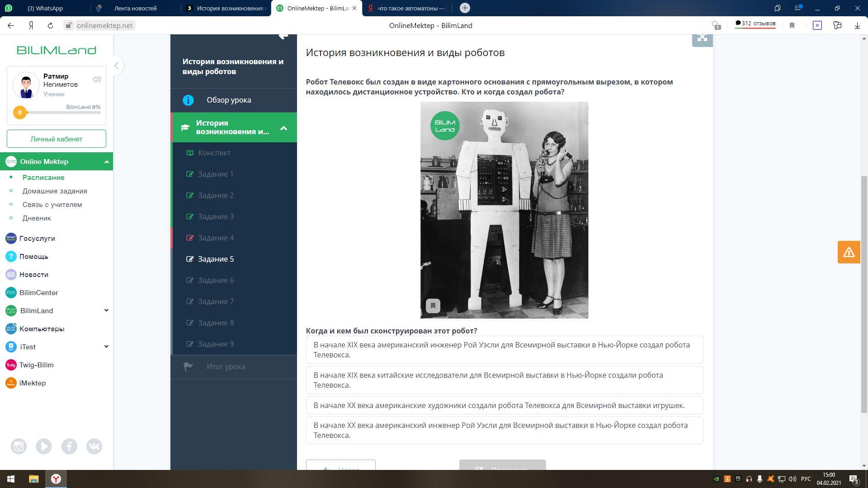Click the Facebook social icon
The height and width of the screenshot is (488, 868).
click(x=69, y=446)
